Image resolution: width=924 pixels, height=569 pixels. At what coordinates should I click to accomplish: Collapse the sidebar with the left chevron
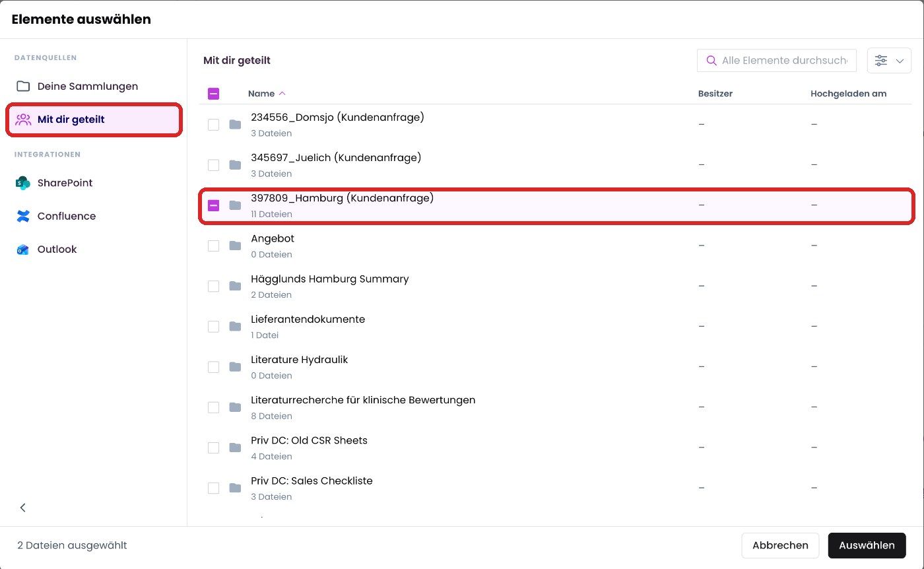coord(23,508)
